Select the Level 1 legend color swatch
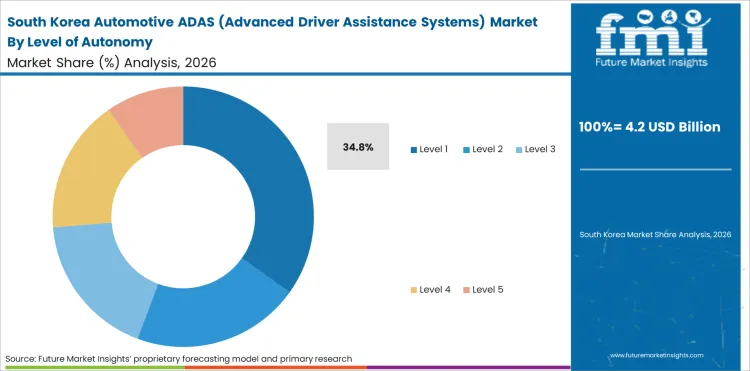This screenshot has height=371, width=750. pyautogui.click(x=414, y=150)
